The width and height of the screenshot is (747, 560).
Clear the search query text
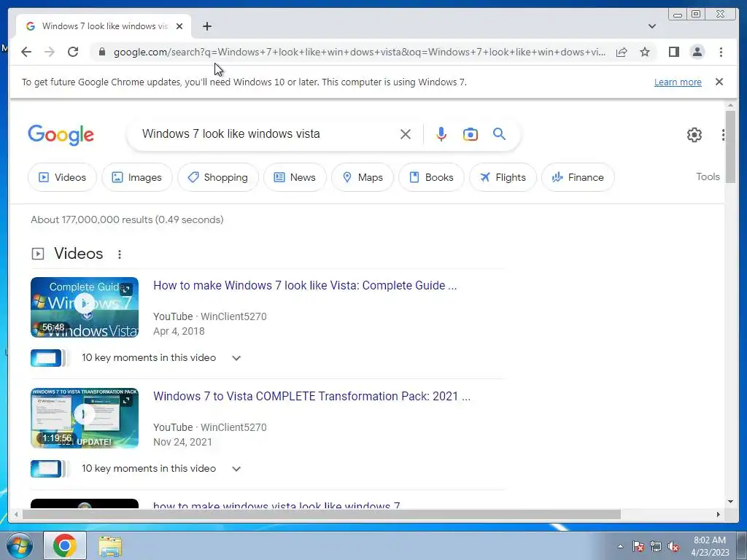406,134
